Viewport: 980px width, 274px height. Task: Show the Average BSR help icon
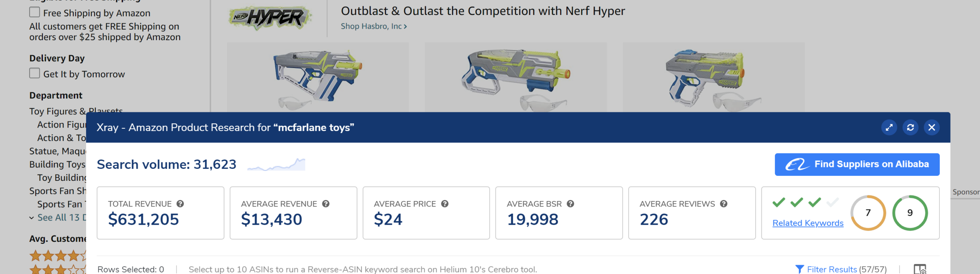click(570, 204)
